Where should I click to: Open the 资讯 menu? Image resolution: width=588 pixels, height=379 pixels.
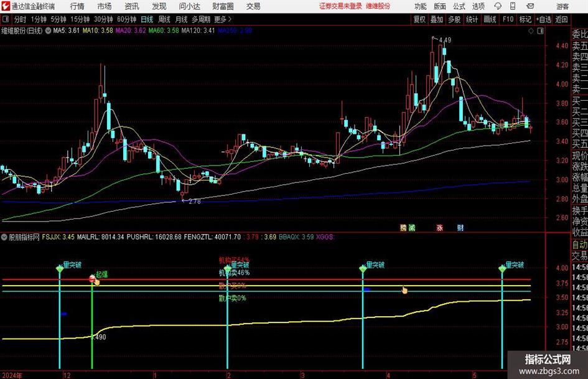point(132,6)
